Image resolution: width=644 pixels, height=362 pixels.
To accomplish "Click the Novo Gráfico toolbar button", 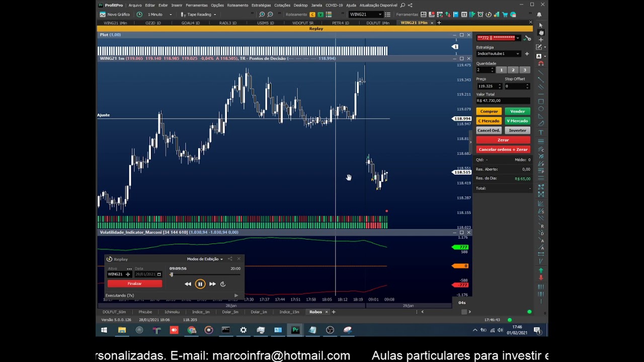I will pyautogui.click(x=115, y=14).
